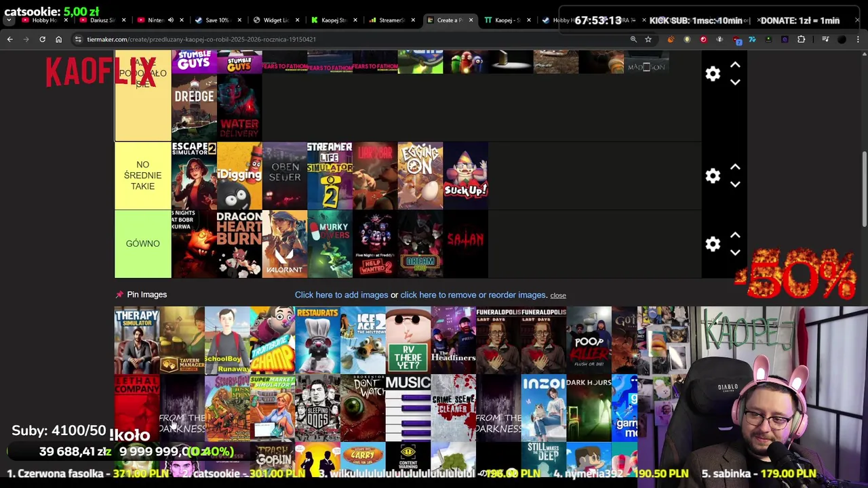Pick the inZOI image
This screenshot has width=868, height=488.
[543, 408]
